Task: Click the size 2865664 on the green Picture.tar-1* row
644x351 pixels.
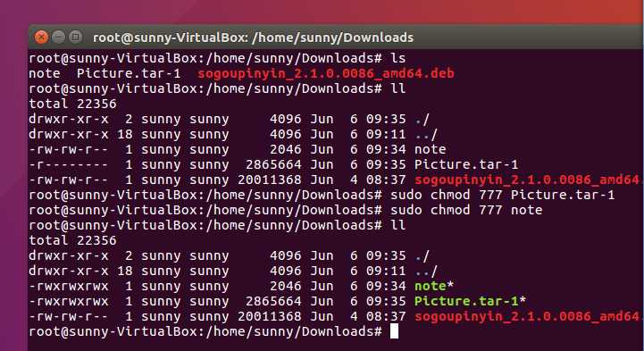Action: [273, 301]
